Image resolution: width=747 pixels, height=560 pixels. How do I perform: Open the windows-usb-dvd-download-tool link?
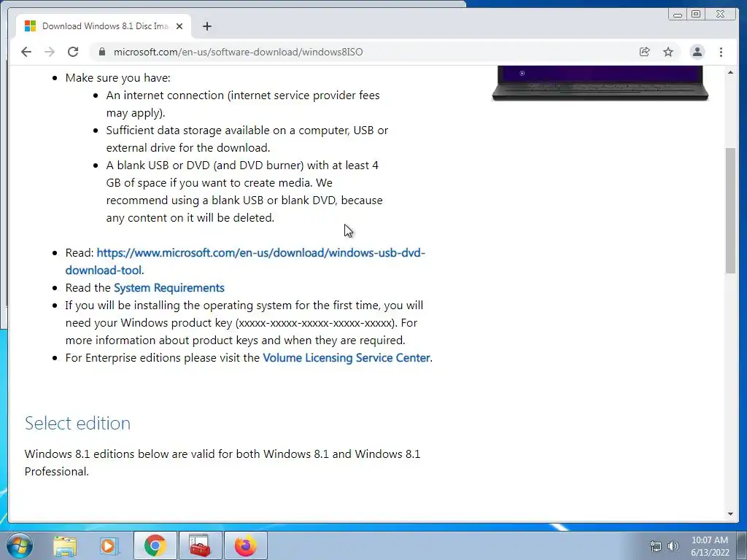coord(245,262)
